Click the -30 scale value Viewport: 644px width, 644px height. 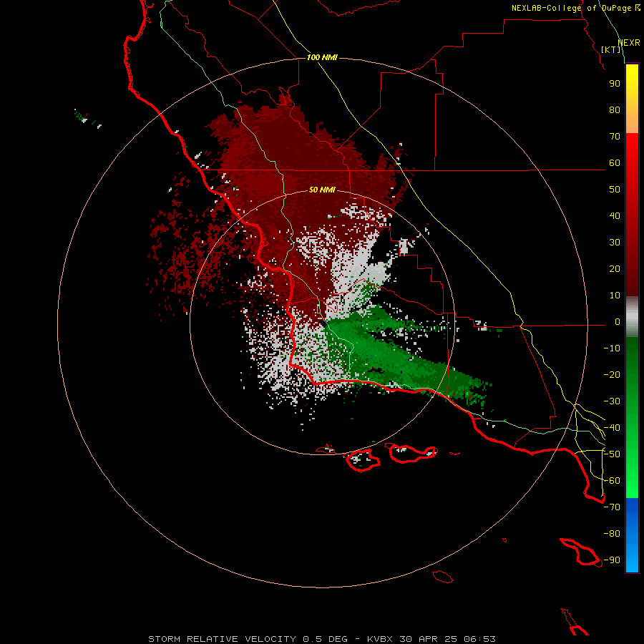point(612,401)
